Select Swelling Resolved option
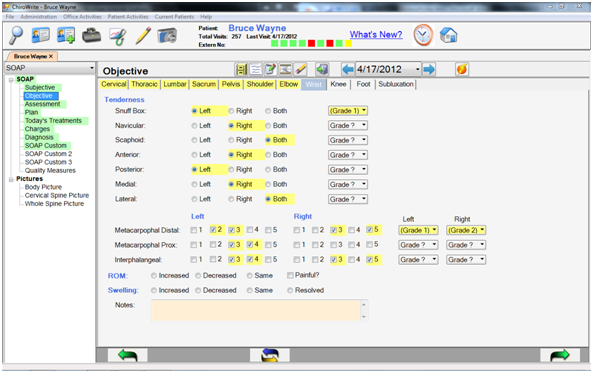593x373 pixels. (290, 291)
